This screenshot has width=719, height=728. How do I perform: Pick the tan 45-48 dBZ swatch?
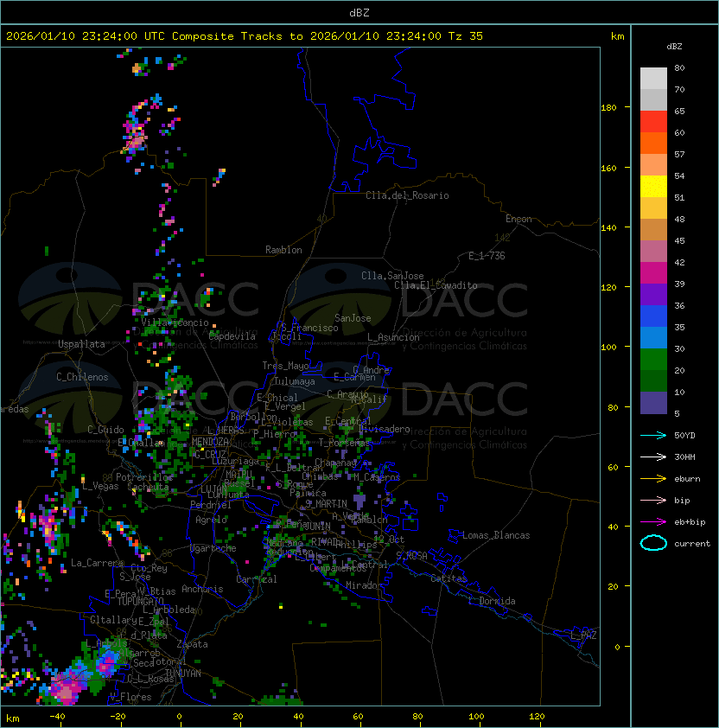click(x=653, y=230)
